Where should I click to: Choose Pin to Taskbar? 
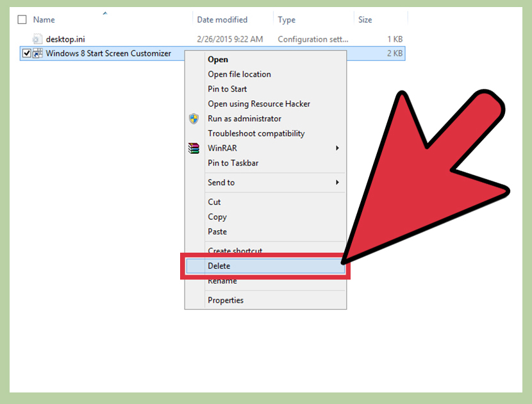265,163
